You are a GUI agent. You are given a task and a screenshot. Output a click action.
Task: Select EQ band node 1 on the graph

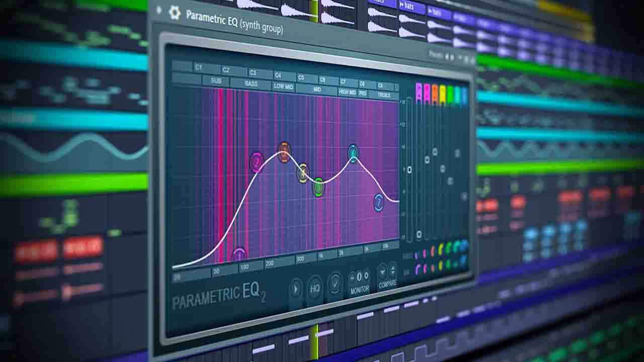pyautogui.click(x=239, y=255)
